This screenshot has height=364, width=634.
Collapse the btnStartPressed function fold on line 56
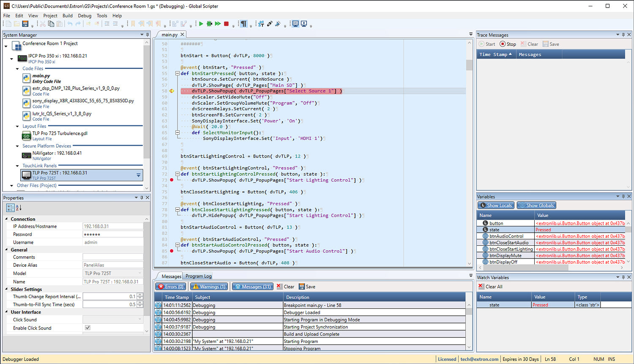pos(178,73)
